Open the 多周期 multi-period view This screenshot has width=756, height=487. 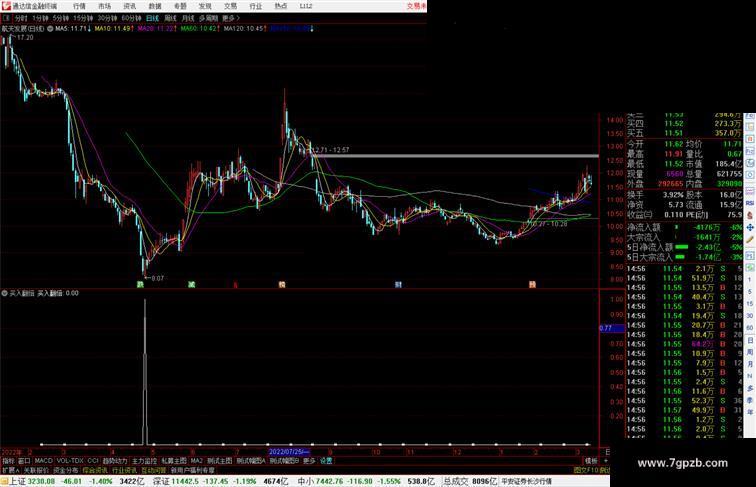coord(208,18)
